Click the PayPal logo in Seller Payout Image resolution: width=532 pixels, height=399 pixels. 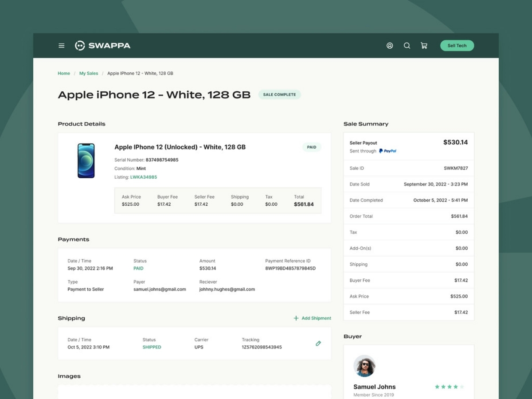387,151
